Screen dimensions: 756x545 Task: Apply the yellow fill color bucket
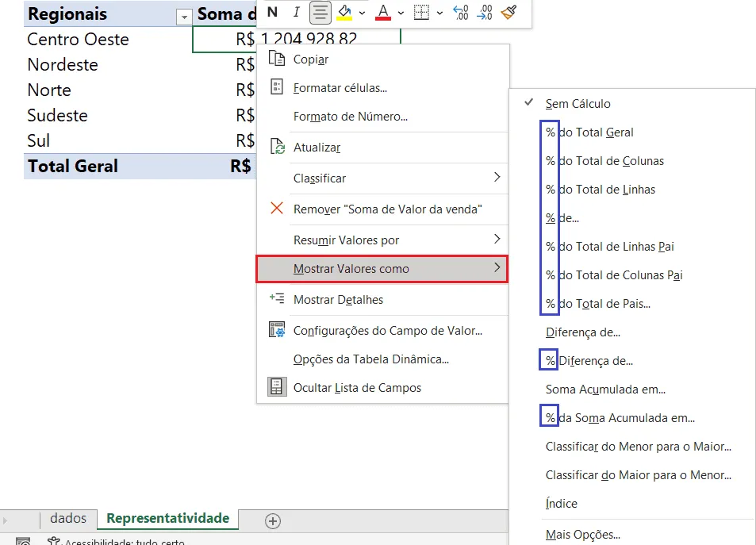pos(344,12)
